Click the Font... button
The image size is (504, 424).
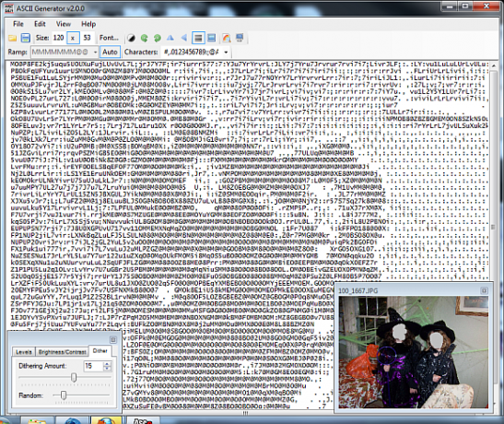click(109, 38)
